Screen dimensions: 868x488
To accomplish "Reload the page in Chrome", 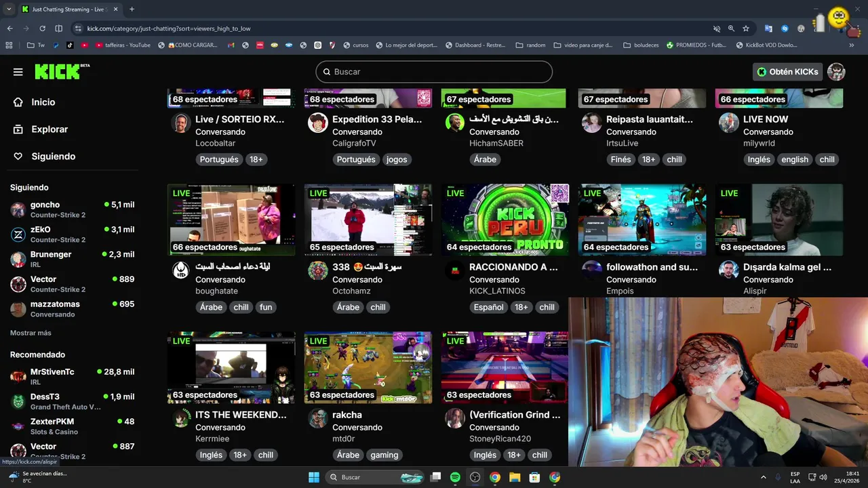I will coord(42,28).
